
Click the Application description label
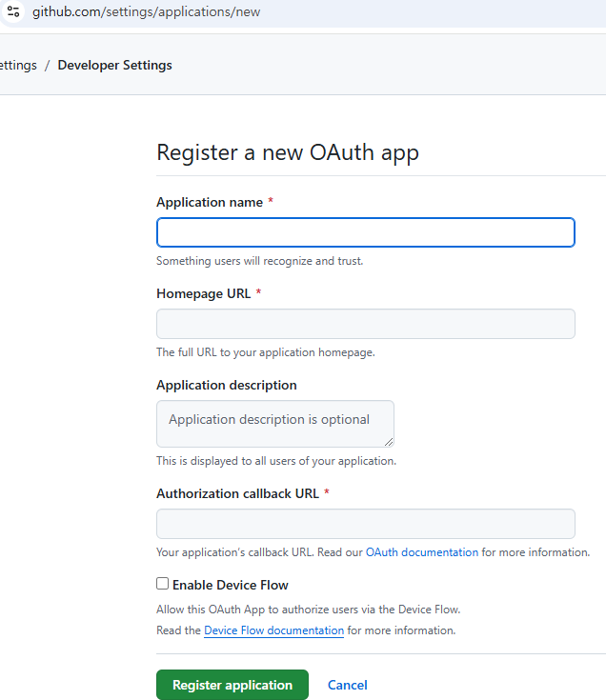[227, 386]
